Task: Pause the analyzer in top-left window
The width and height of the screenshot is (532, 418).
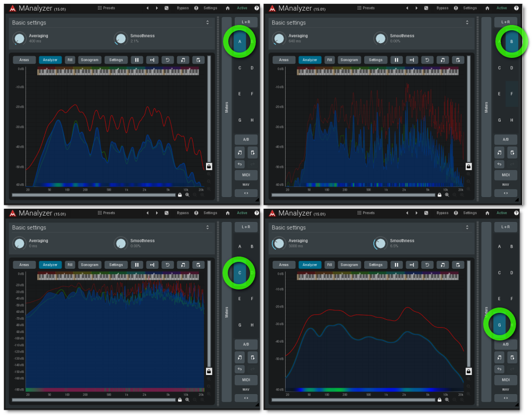Action: 137,59
